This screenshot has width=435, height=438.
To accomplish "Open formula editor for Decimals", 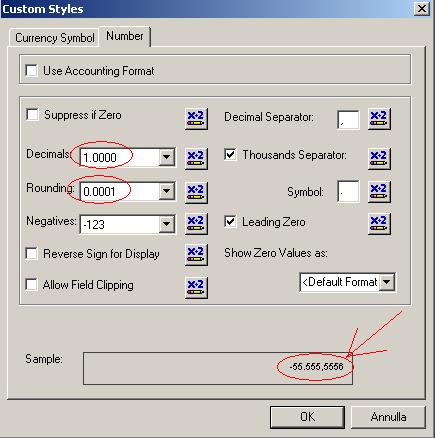I will [x=196, y=158].
